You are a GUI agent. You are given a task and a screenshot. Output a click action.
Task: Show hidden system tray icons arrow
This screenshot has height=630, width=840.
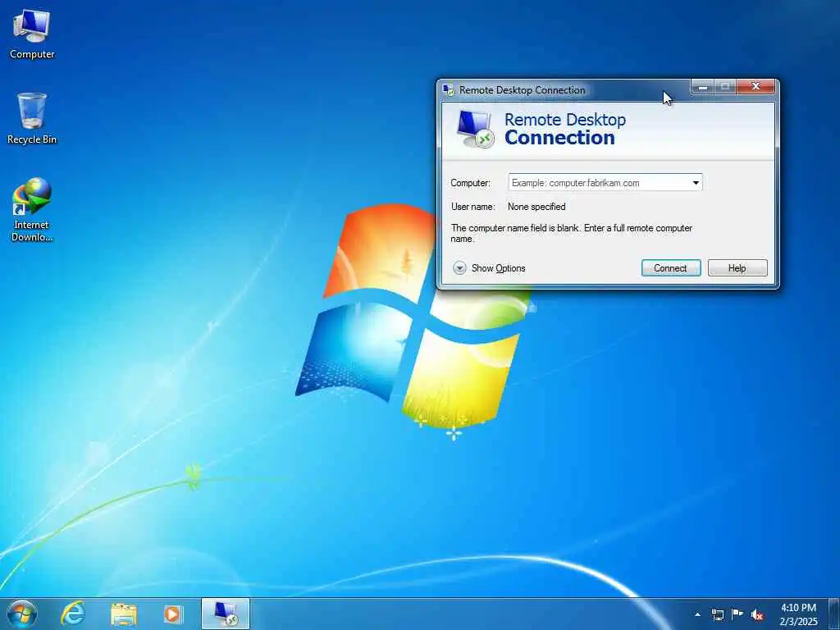697,614
